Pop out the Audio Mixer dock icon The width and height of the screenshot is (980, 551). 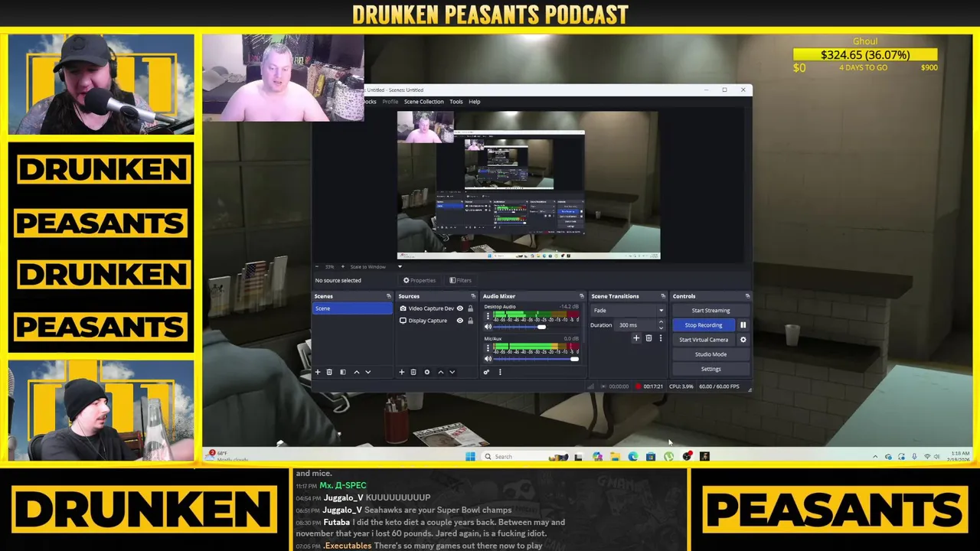581,296
